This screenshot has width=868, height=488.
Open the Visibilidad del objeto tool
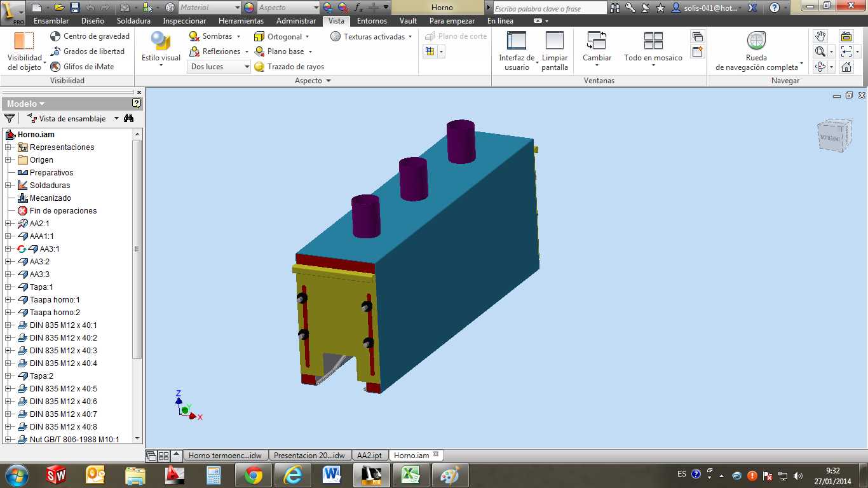point(24,51)
